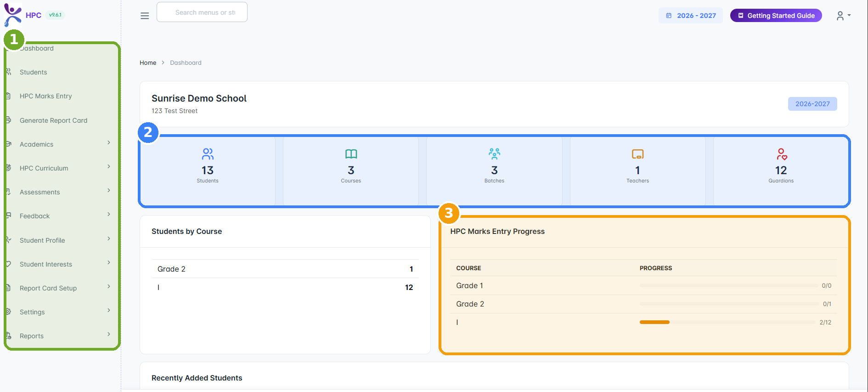Expand the Assessments submenu chevron
868x392 pixels.
coord(109,190)
